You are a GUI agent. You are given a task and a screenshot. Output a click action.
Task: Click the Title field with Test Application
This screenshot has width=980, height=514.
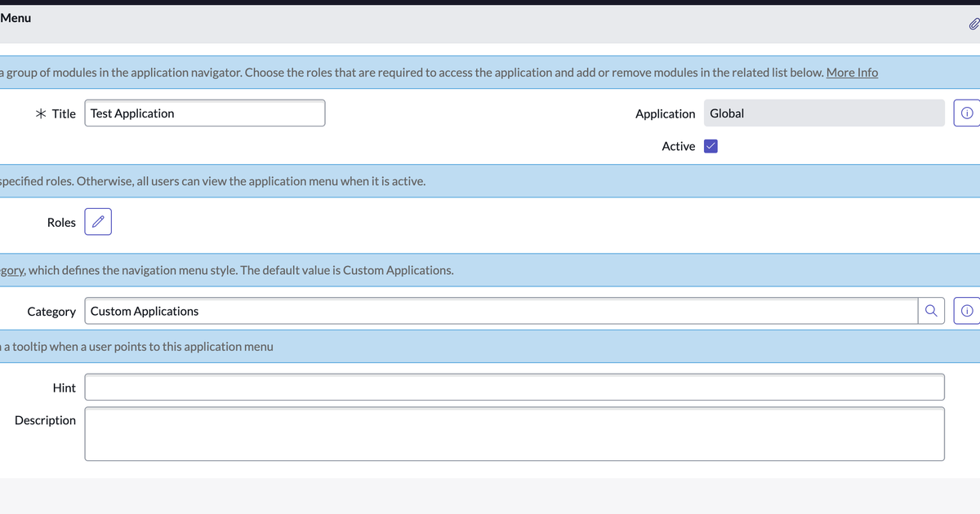(205, 113)
